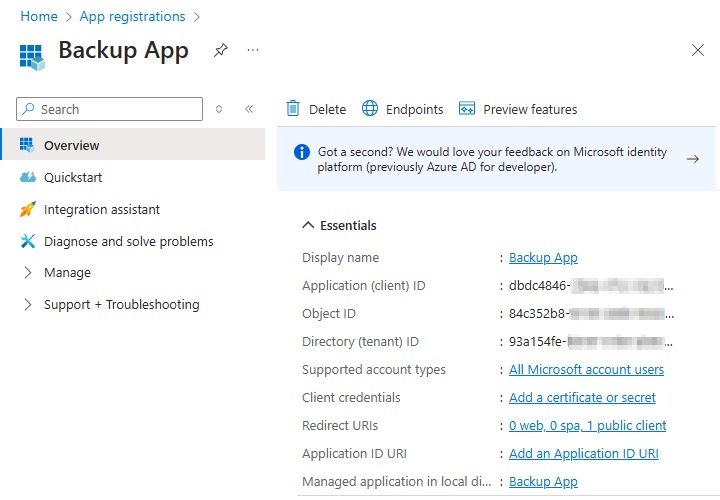720x500 pixels.
Task: Click Object ID value 84c352b8
Action: (591, 314)
